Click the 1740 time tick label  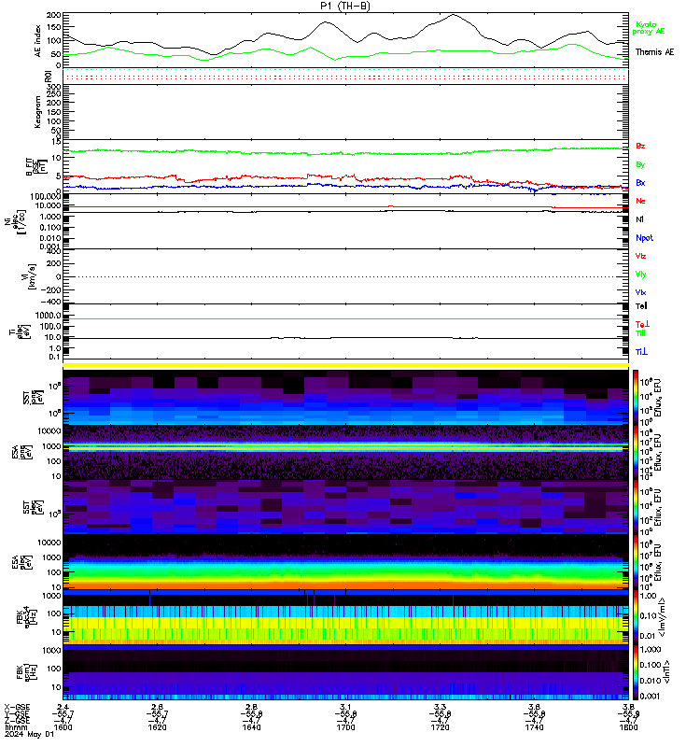pos(534,727)
